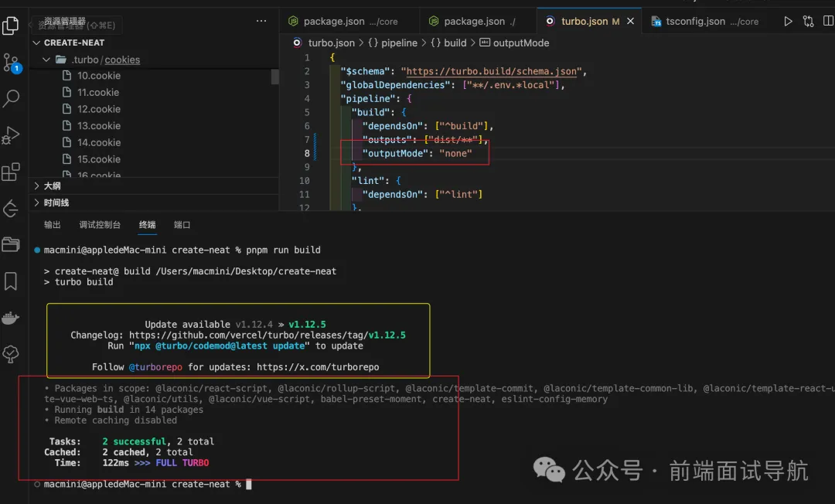The width and height of the screenshot is (835, 504).
Task: Open the Explorer panel more actions ellipsis
Action: tap(261, 21)
